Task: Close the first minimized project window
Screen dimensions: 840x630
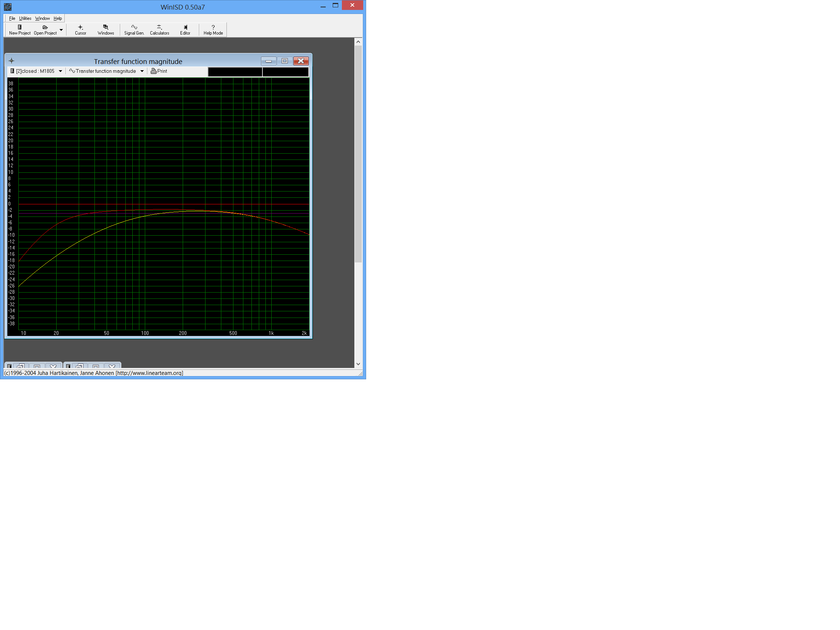Action: click(x=53, y=366)
